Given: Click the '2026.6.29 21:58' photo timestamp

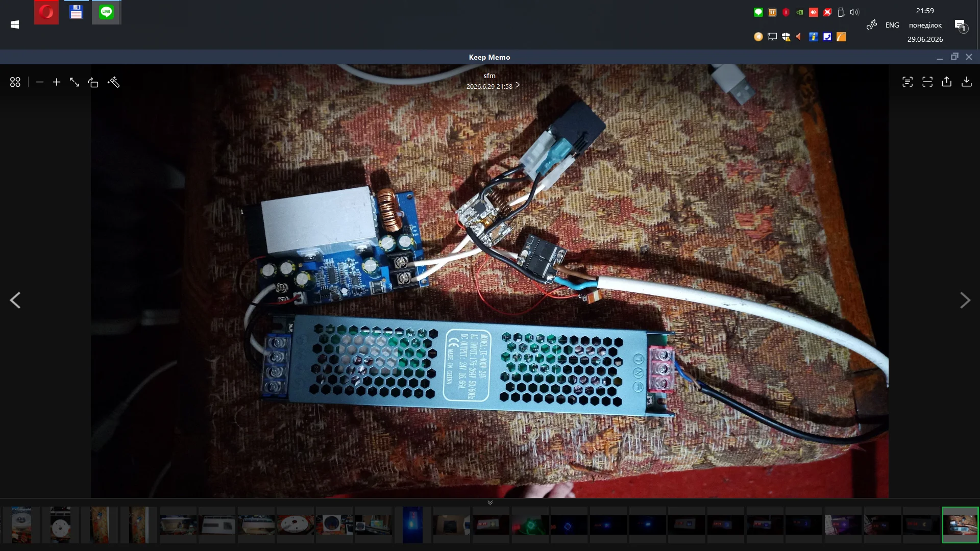Looking at the screenshot, I should 489,86.
